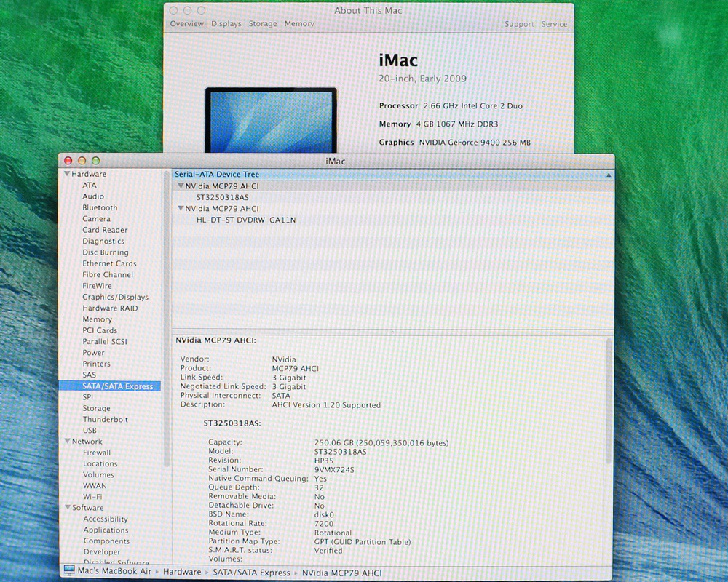Select SAS in the sidebar
The image size is (728, 582).
click(x=89, y=375)
